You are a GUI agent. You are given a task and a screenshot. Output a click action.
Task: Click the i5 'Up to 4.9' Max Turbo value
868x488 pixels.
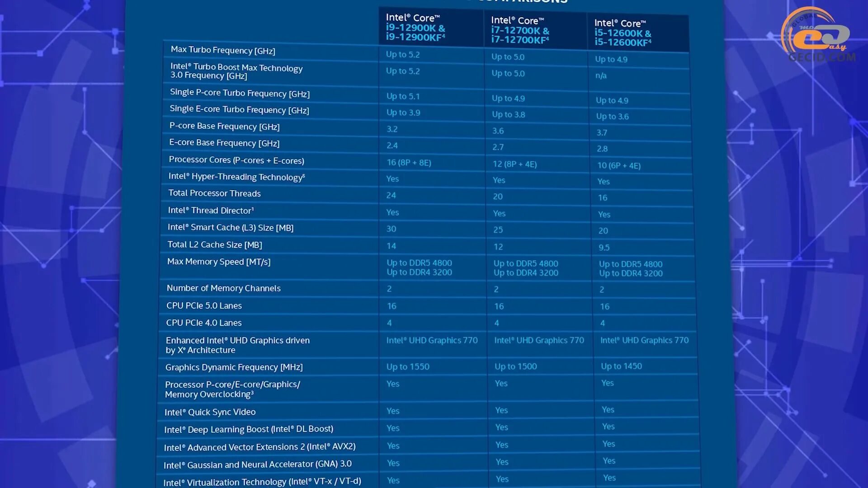click(x=611, y=59)
